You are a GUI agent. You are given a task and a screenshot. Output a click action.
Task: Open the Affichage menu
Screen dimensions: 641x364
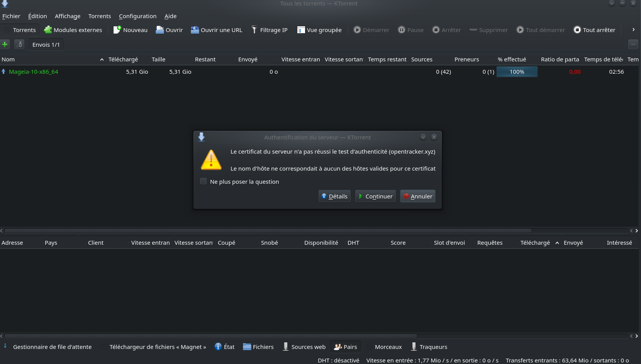coord(68,16)
